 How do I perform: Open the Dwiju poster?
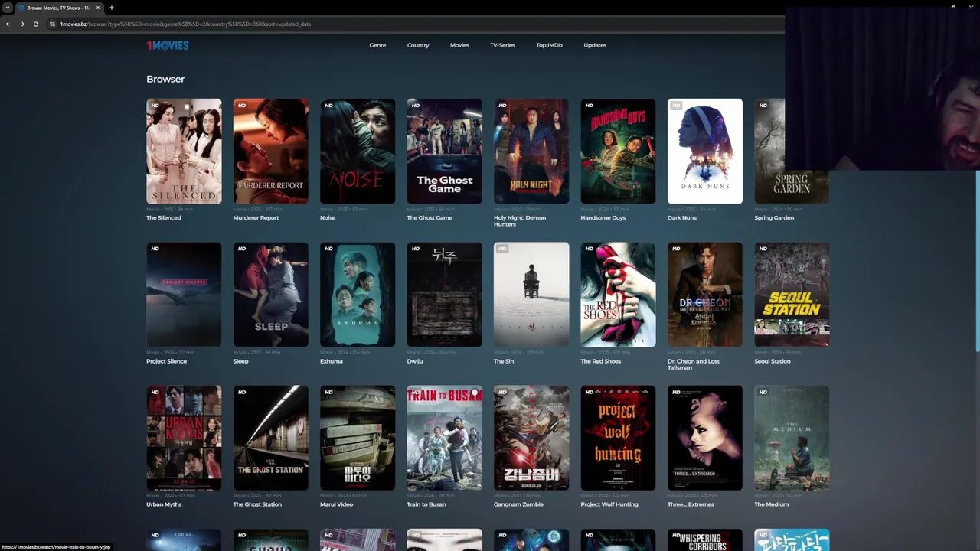pyautogui.click(x=445, y=295)
